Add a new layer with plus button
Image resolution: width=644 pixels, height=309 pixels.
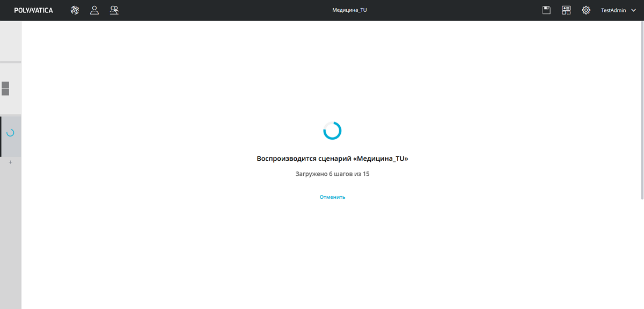tap(10, 162)
